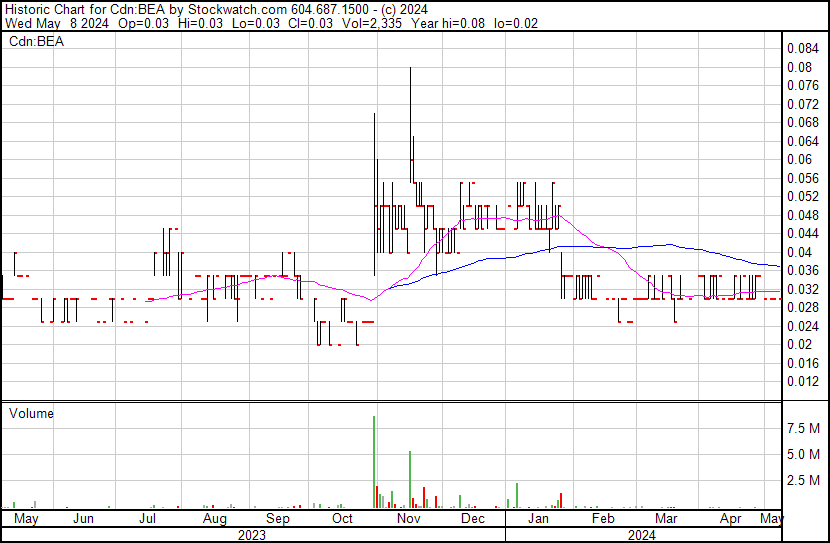Click the Jul month label

pos(147,518)
